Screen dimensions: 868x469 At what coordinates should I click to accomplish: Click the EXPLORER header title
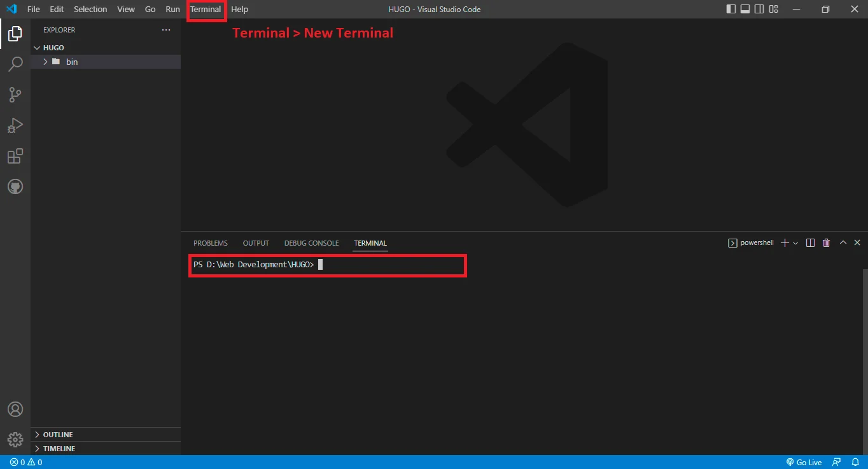point(59,30)
